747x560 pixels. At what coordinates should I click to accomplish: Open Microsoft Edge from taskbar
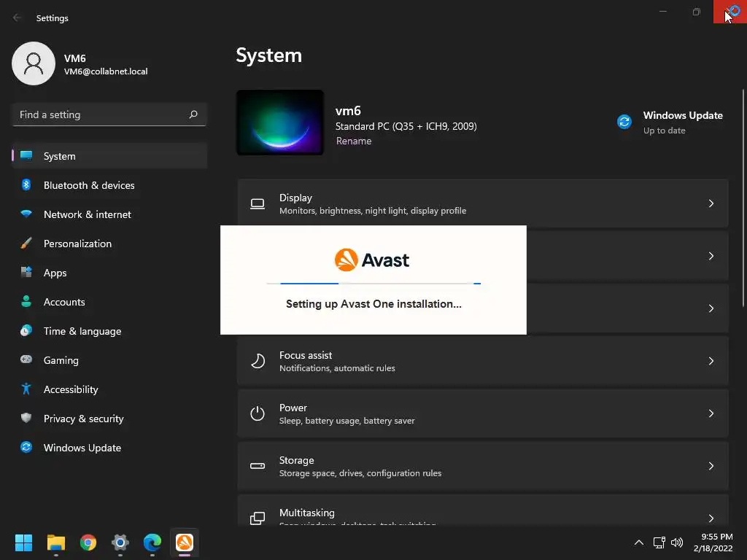(152, 542)
